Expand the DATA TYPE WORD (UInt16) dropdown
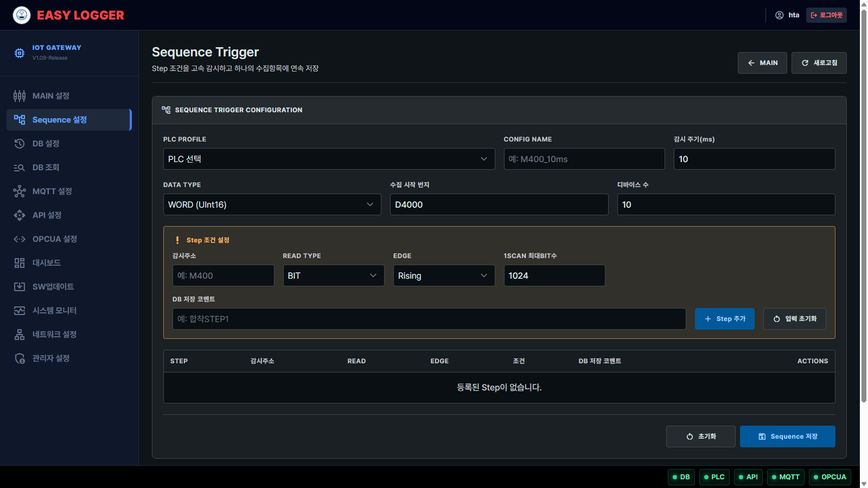The height and width of the screenshot is (488, 868). (x=272, y=204)
